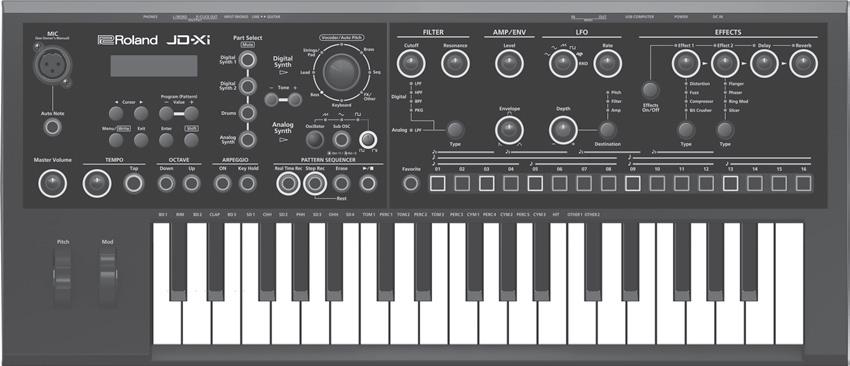Viewport: 850px width, 366px height.
Task: Cycle Effect 1 Type button
Action: click(x=686, y=130)
